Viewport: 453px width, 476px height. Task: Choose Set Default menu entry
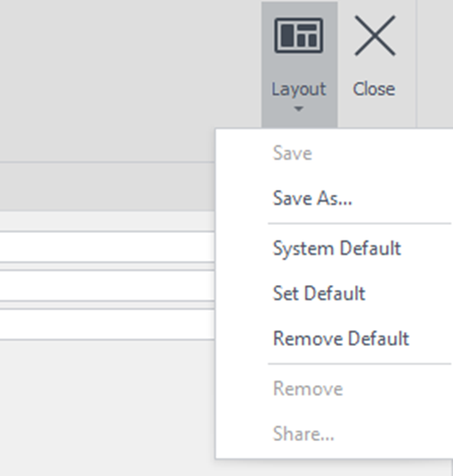pyautogui.click(x=319, y=293)
